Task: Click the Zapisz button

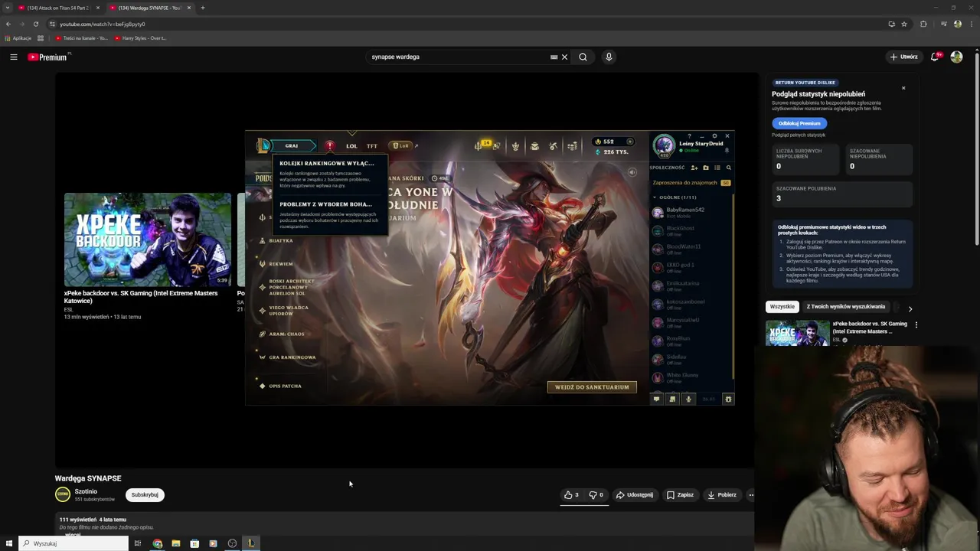Action: click(680, 494)
